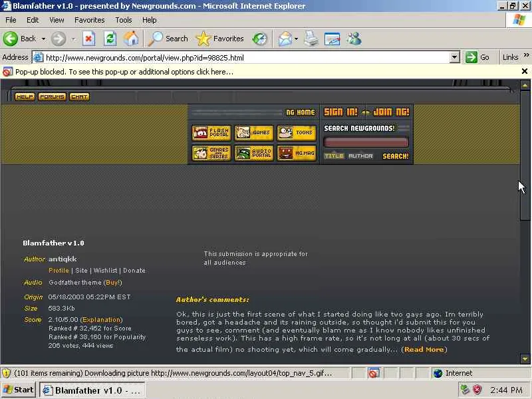
Task: Click the Search Newgrounds text field
Action: (366, 142)
